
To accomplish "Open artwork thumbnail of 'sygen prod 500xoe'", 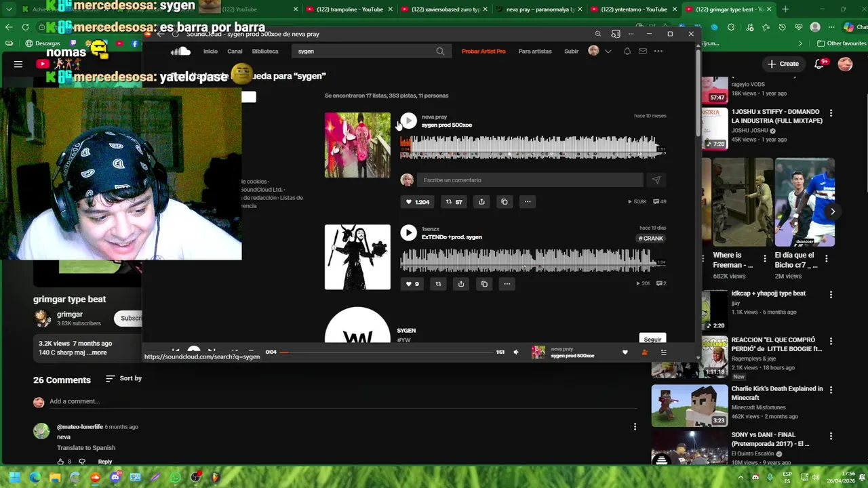I will coord(357,145).
